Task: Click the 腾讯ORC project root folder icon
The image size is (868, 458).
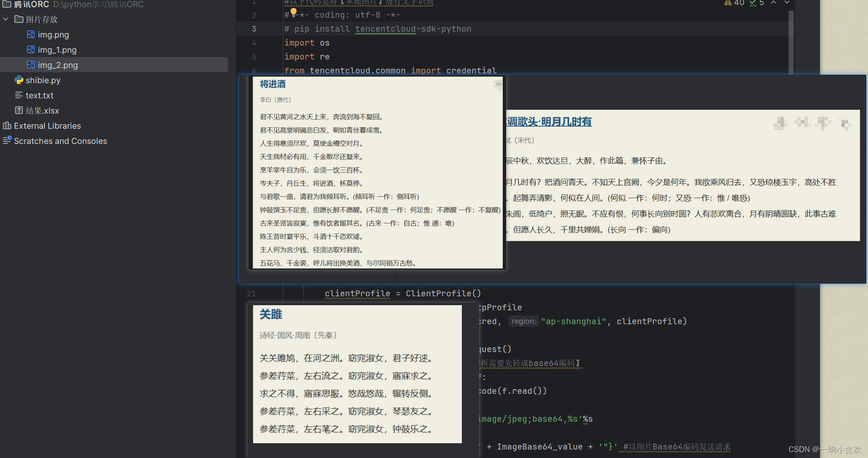Action: [x=6, y=4]
